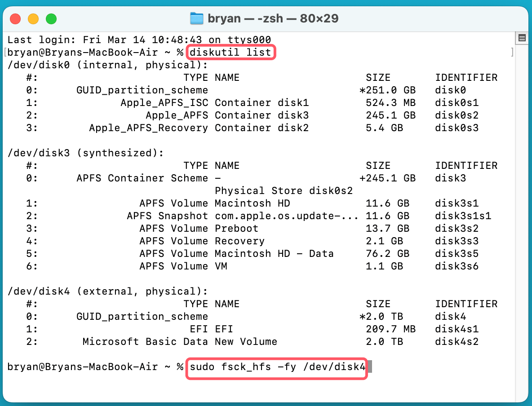Select the highlighted diskutil list command
This screenshot has width=532, height=406.
(231, 52)
